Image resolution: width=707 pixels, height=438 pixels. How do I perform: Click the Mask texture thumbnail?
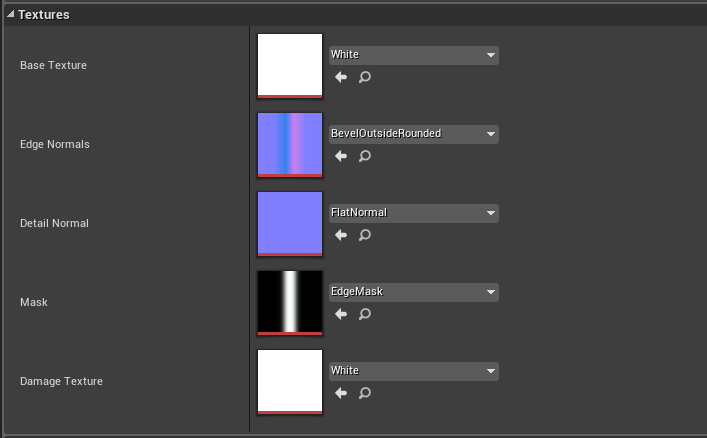(x=290, y=302)
